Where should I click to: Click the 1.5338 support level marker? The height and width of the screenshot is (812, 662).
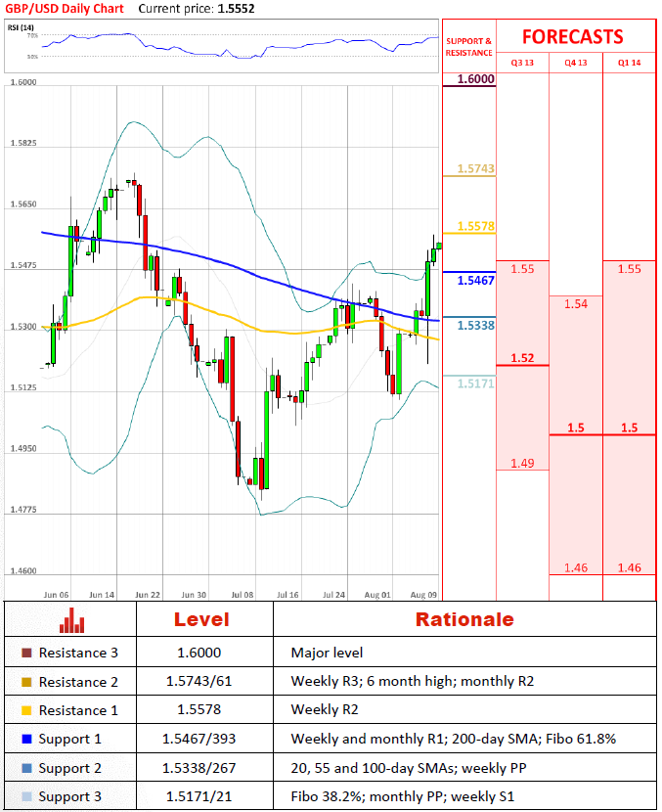pyautogui.click(x=475, y=325)
